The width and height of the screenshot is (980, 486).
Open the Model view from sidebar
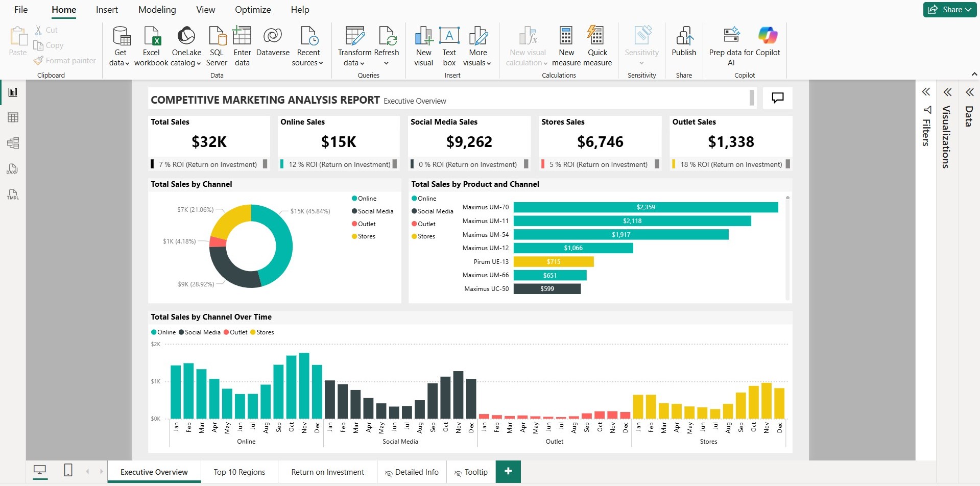tap(13, 143)
